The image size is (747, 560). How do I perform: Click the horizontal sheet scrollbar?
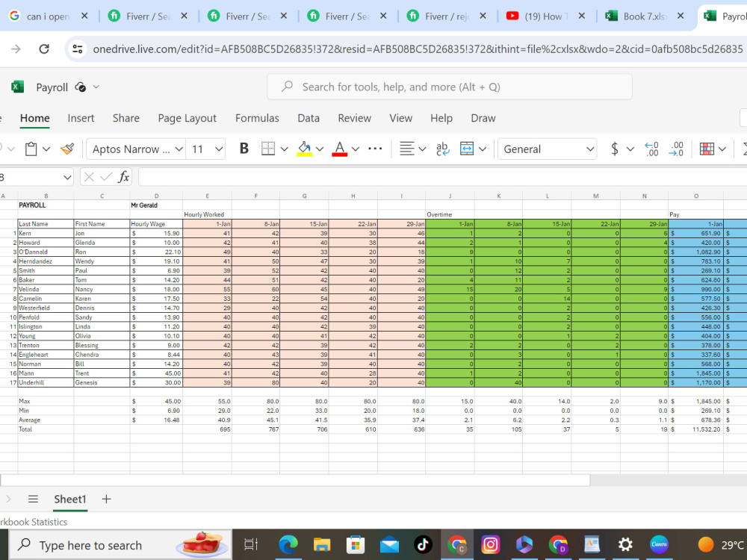295,480
